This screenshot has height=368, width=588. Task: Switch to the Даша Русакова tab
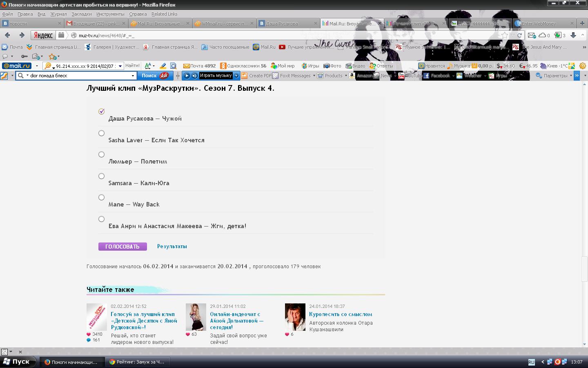tap(288, 23)
